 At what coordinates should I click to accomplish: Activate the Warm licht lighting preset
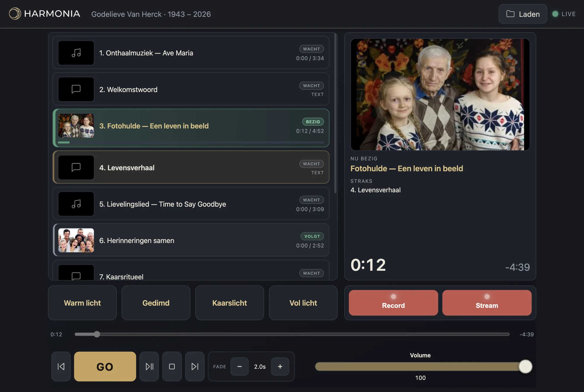coord(82,303)
